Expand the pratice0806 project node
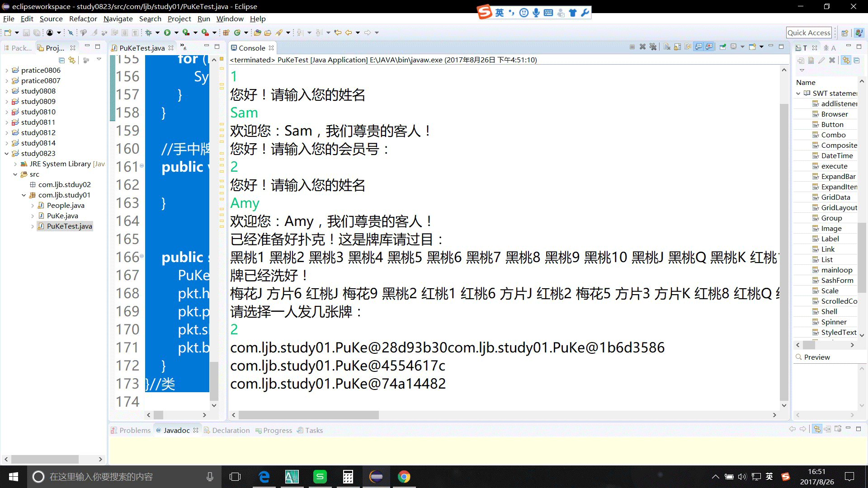868x488 pixels. click(x=7, y=70)
